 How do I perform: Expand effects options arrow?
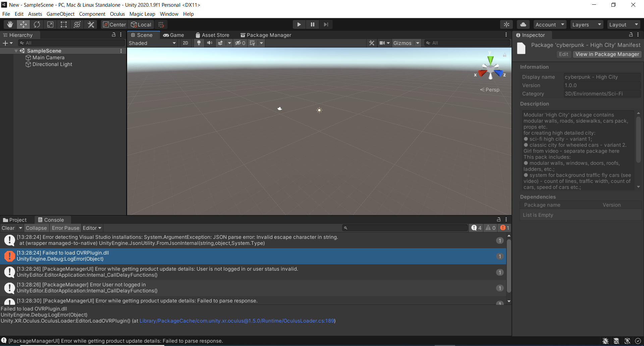pos(229,43)
